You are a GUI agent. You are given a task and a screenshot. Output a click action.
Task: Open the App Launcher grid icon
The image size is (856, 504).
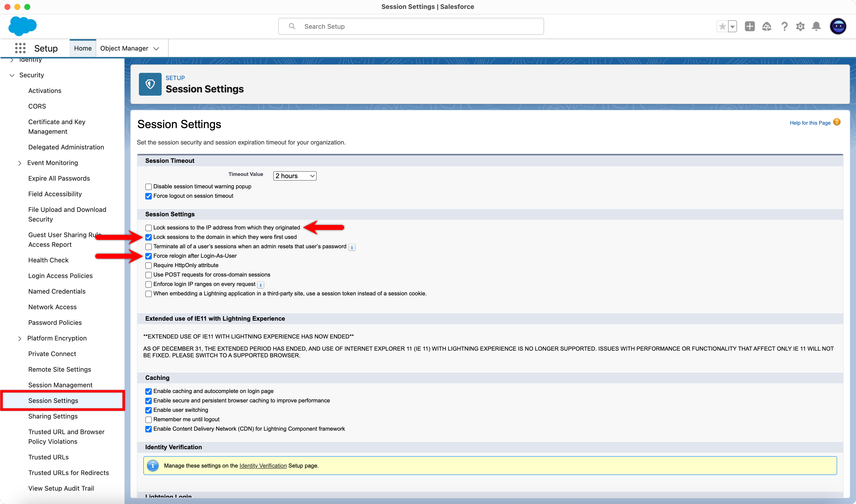pyautogui.click(x=20, y=48)
